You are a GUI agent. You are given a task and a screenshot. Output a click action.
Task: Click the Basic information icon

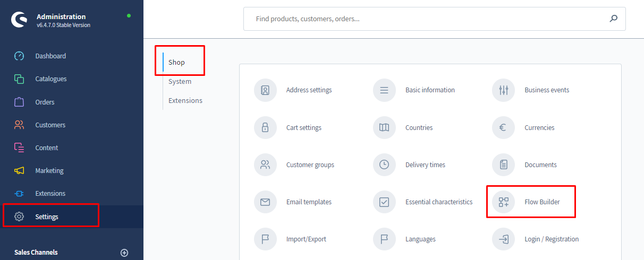384,90
